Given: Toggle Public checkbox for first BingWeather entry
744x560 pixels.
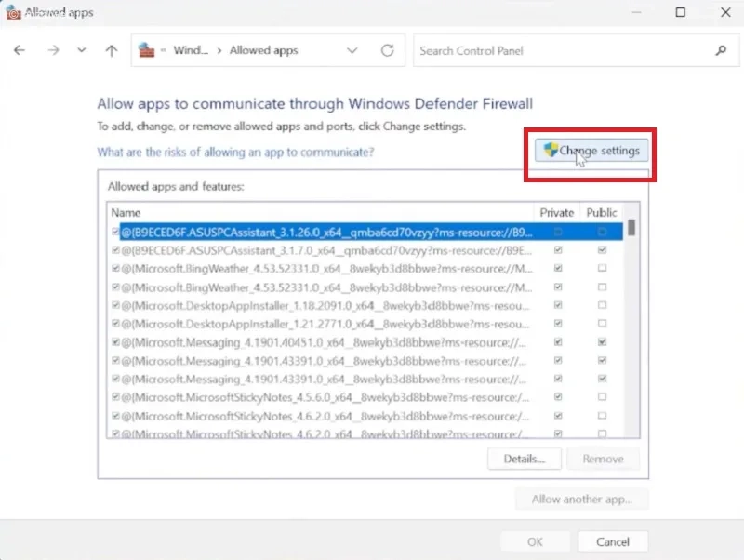Looking at the screenshot, I should point(602,268).
